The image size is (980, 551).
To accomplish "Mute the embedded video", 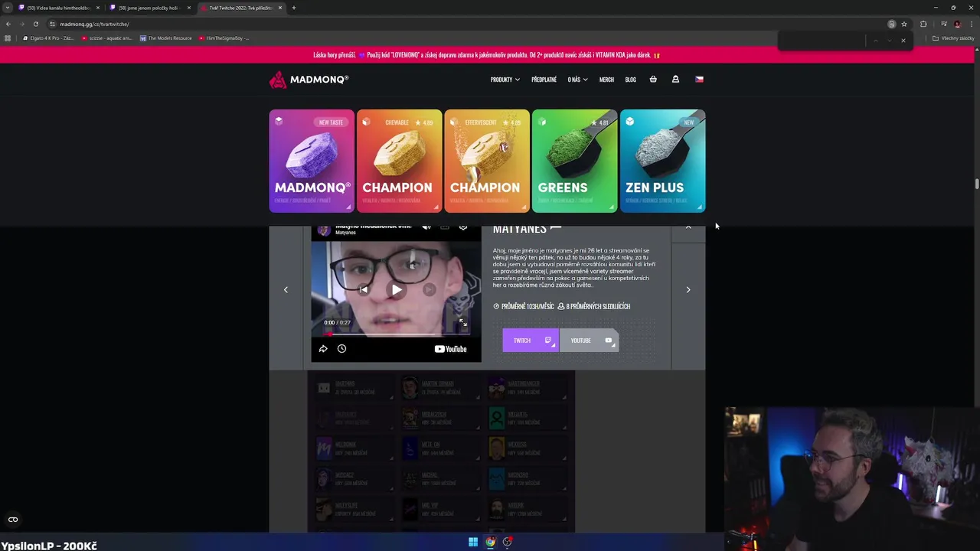I will pyautogui.click(x=426, y=227).
